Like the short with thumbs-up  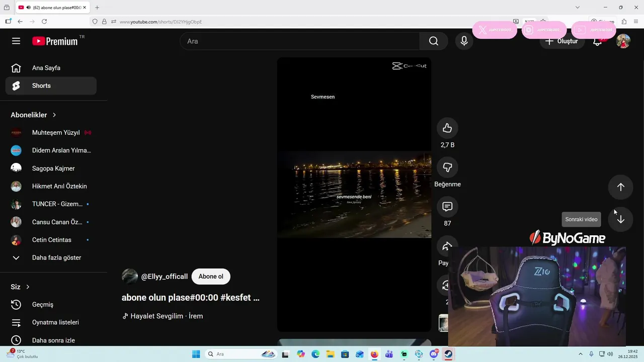(447, 128)
